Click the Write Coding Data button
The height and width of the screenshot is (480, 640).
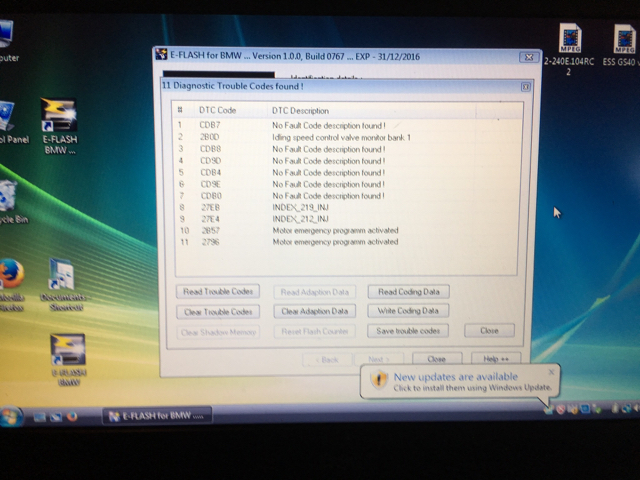[x=408, y=311]
